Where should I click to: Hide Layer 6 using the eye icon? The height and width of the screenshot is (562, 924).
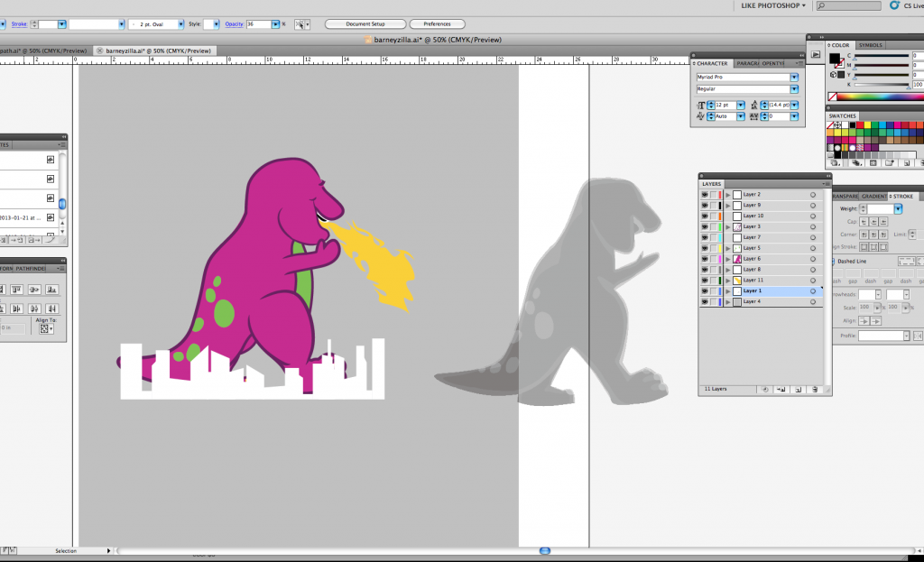(704, 259)
